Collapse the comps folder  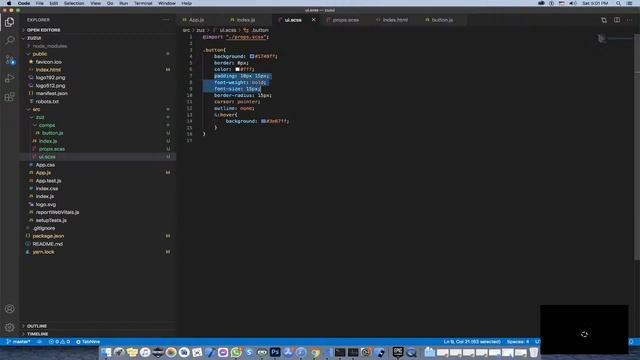(x=47, y=125)
